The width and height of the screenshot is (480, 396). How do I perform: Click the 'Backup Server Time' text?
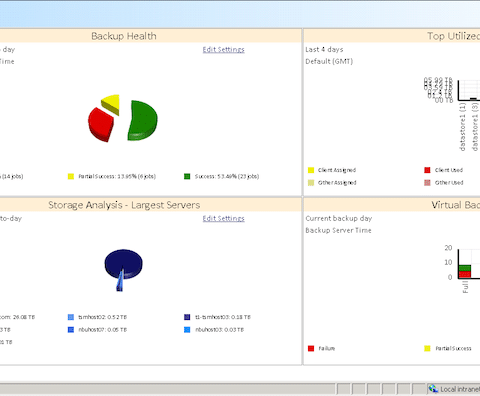coord(338,230)
